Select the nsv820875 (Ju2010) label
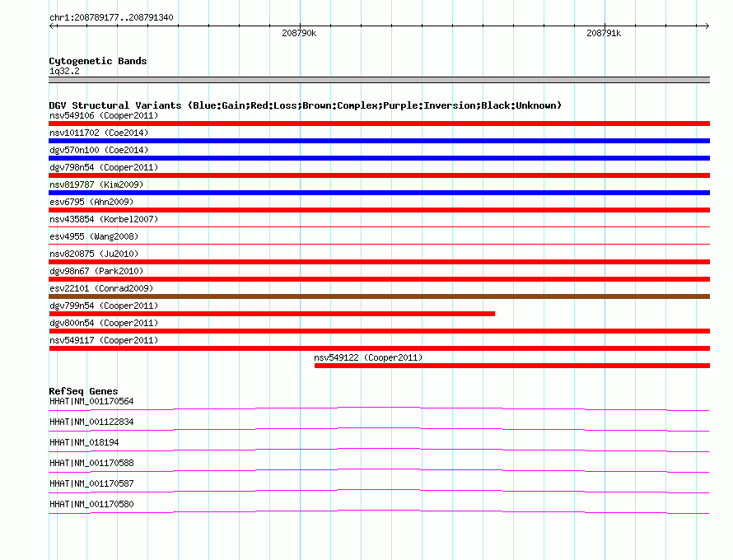 [x=94, y=254]
